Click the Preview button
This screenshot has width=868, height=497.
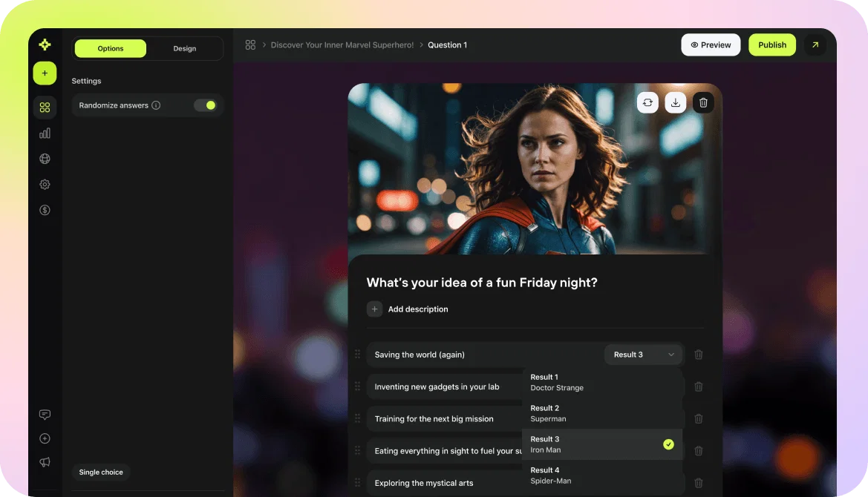pyautogui.click(x=711, y=45)
